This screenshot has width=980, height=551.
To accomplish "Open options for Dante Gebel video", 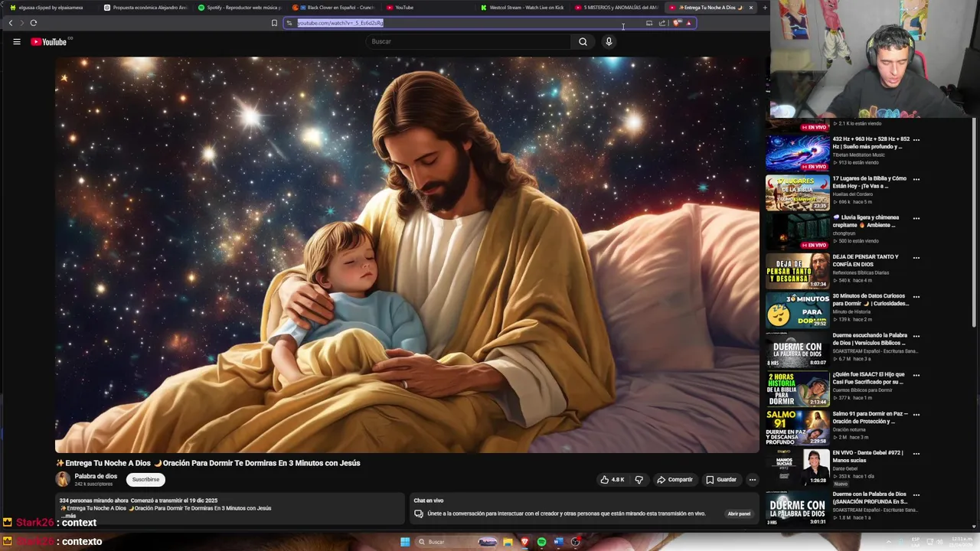I will pos(916,454).
